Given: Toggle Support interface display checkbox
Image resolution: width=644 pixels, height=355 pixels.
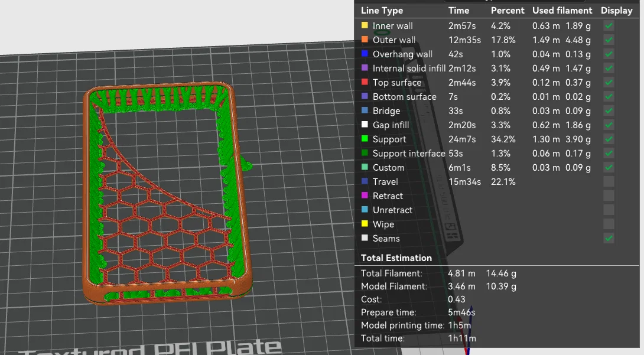Looking at the screenshot, I should click(609, 153).
